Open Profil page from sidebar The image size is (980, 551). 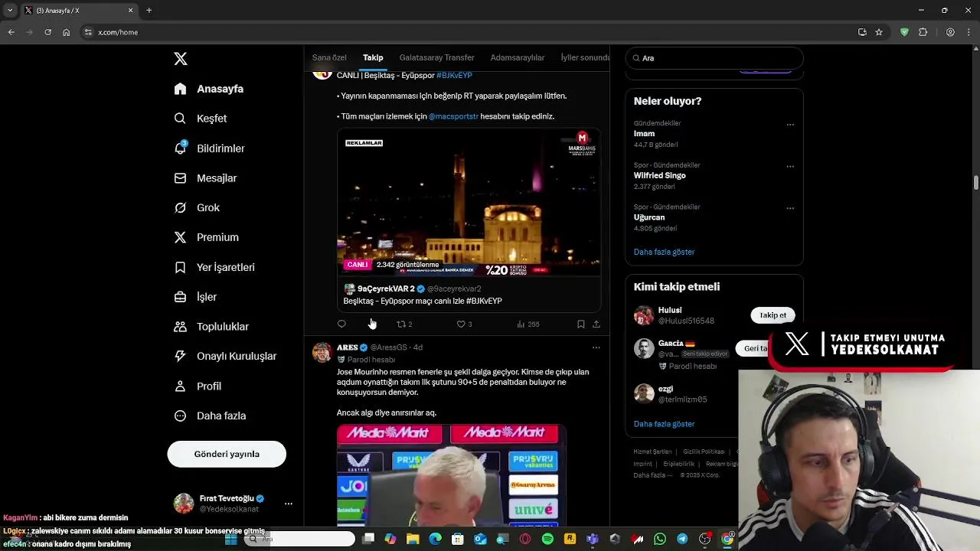coord(198,386)
